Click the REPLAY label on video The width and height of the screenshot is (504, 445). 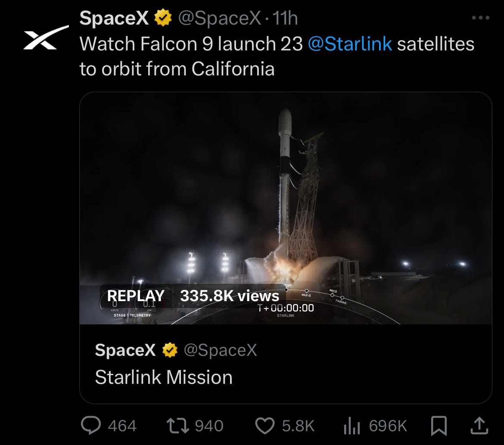pos(136,296)
